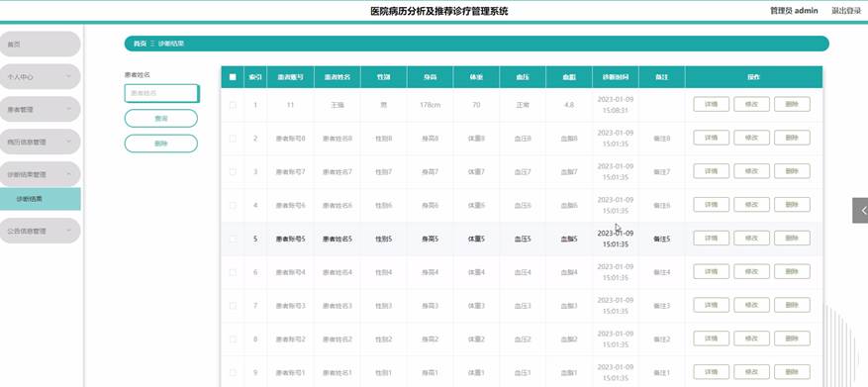Screen dimensions: 868x387
Task: Open the 患者管理 sidebar menu
Action: tap(40, 109)
